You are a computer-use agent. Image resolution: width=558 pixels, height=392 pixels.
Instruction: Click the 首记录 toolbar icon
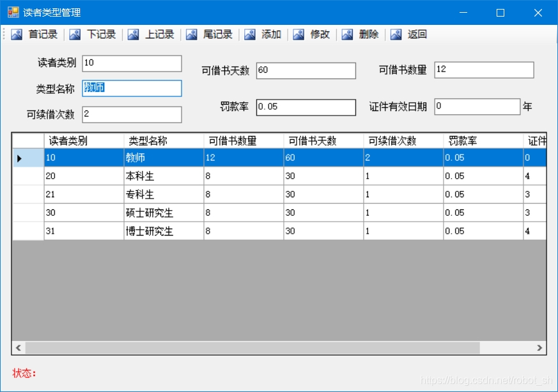(17, 34)
